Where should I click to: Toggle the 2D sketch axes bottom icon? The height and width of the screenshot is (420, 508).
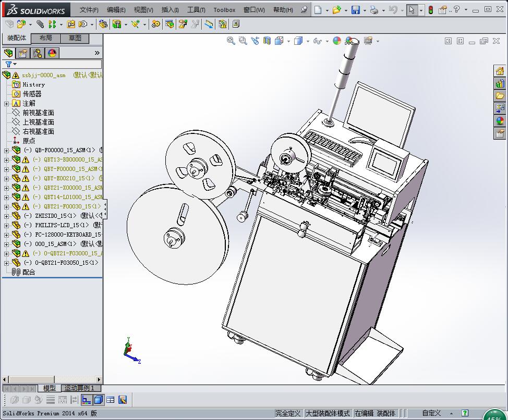tap(87, 400)
